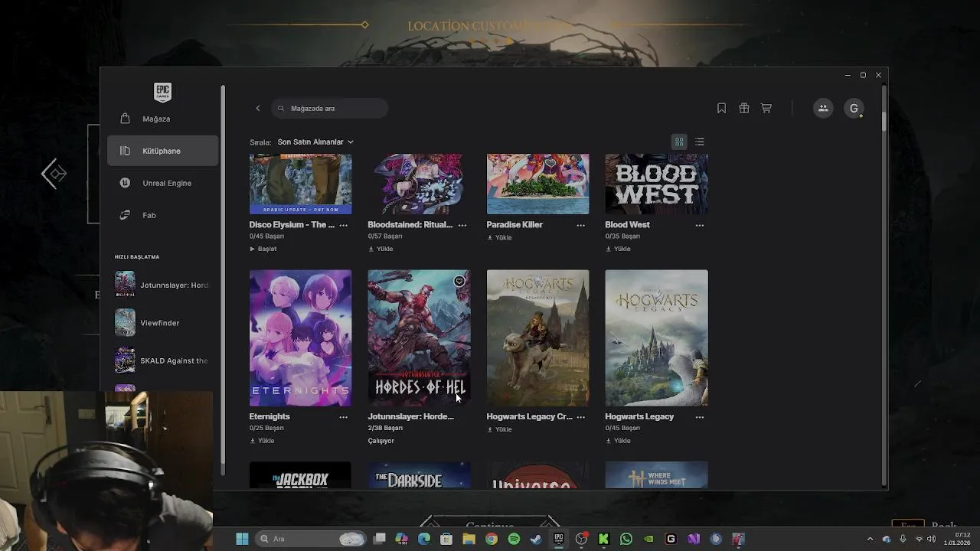Quick launch Jotunnslayer from sidebar
The height and width of the screenshot is (551, 980).
click(x=162, y=285)
